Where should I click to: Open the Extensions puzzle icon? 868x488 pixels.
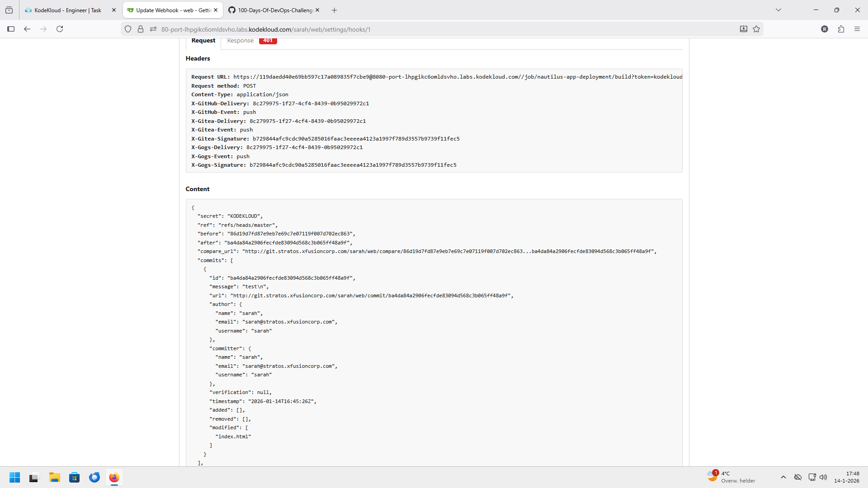(x=841, y=29)
